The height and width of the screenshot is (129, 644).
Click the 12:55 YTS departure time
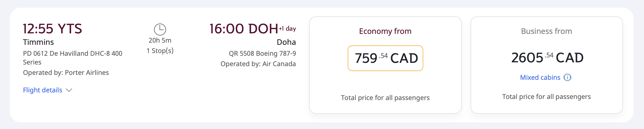point(52,29)
